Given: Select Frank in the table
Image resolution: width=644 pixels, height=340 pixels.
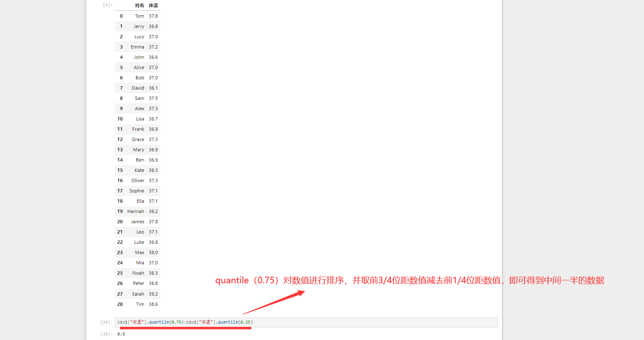Looking at the screenshot, I should click(138, 129).
